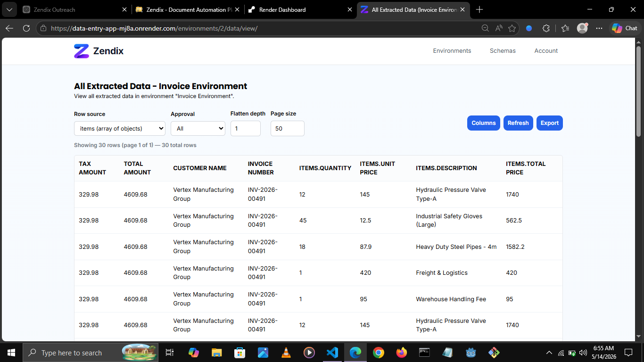Export the extracted data

[x=550, y=123]
